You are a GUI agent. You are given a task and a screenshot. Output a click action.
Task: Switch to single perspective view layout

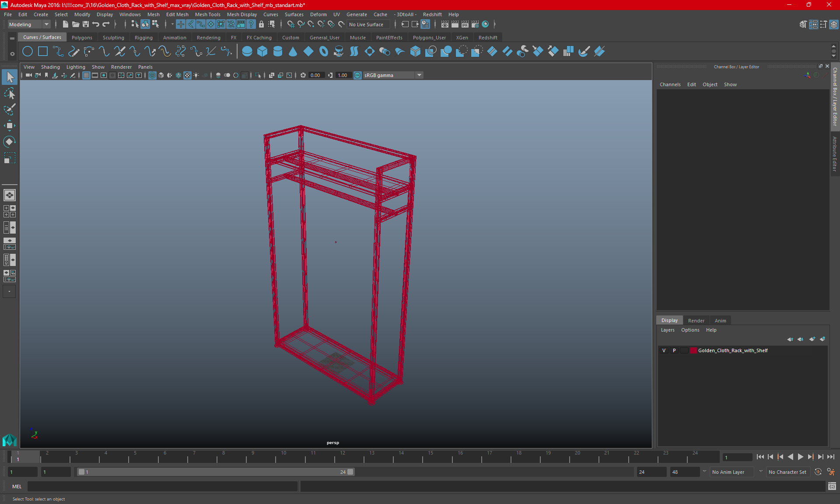click(x=9, y=195)
